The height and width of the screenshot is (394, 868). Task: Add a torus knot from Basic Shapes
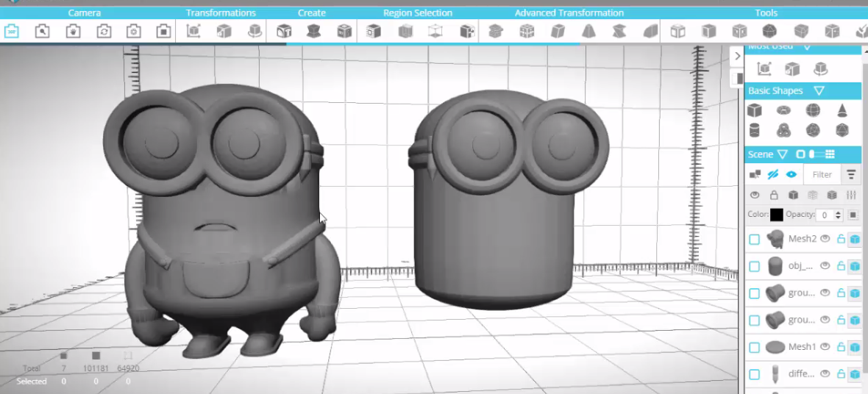783,131
